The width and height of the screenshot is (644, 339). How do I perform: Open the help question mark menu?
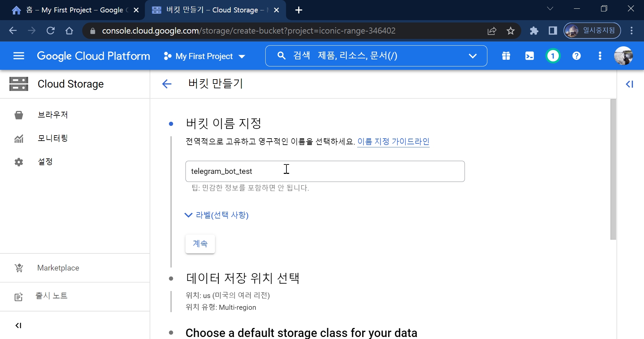(x=577, y=56)
